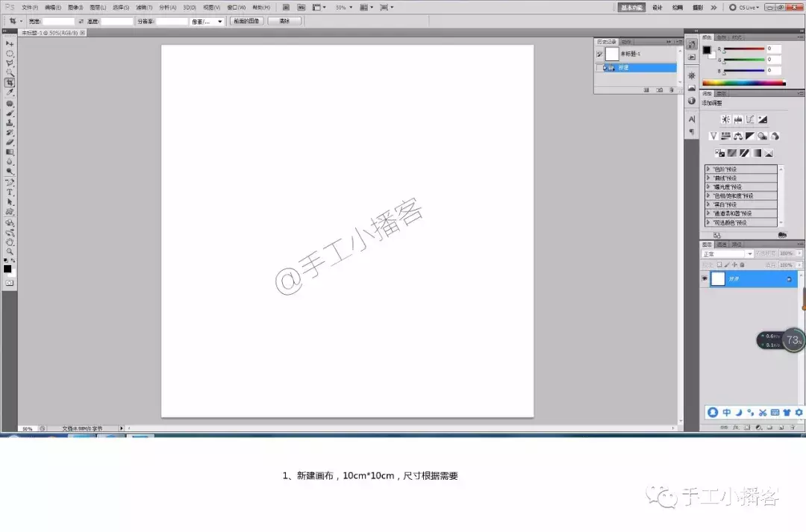Select the Crop tool in the toolbox

pos(9,83)
